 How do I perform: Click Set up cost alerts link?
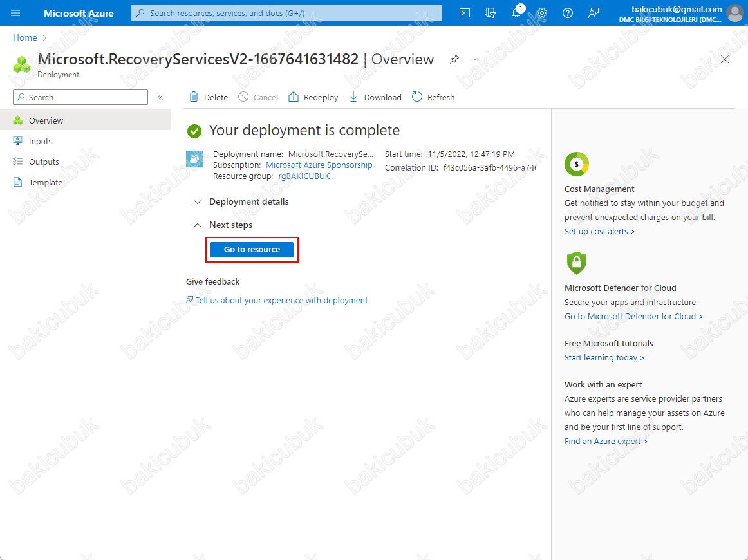600,231
